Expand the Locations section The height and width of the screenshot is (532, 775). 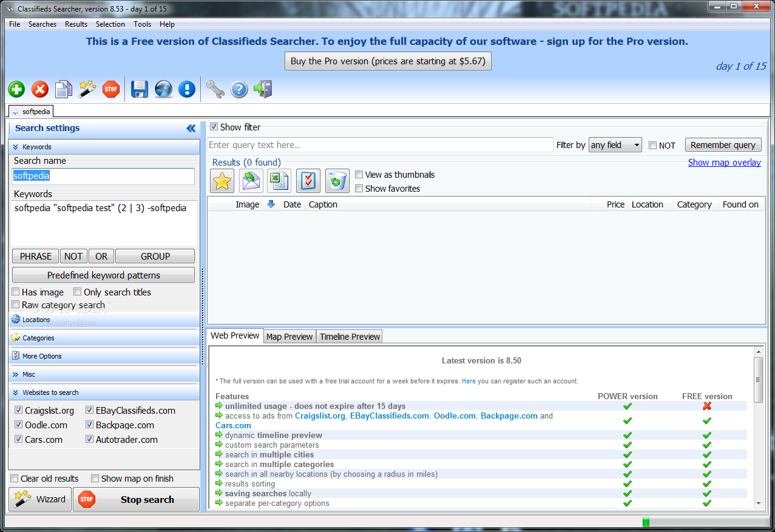[104, 320]
